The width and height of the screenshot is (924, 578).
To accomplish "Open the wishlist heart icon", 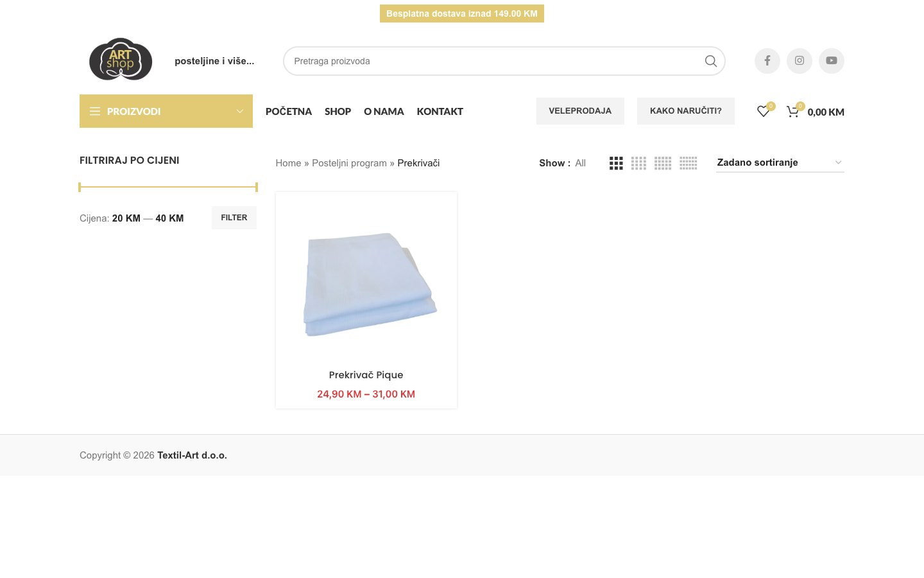I will 763,111.
